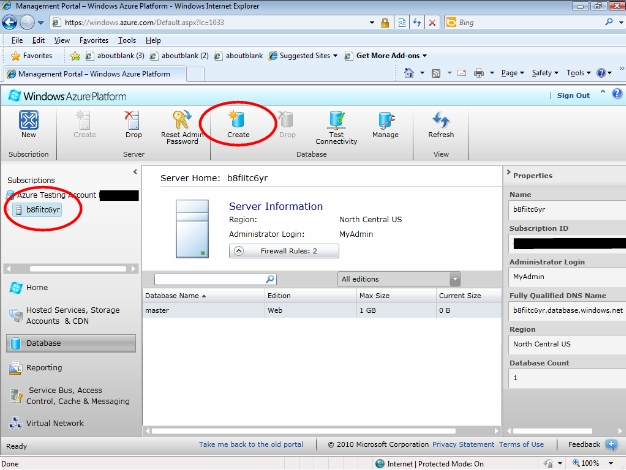Click the Sign Out link
Image resolution: width=626 pixels, height=470 pixels.
[573, 95]
